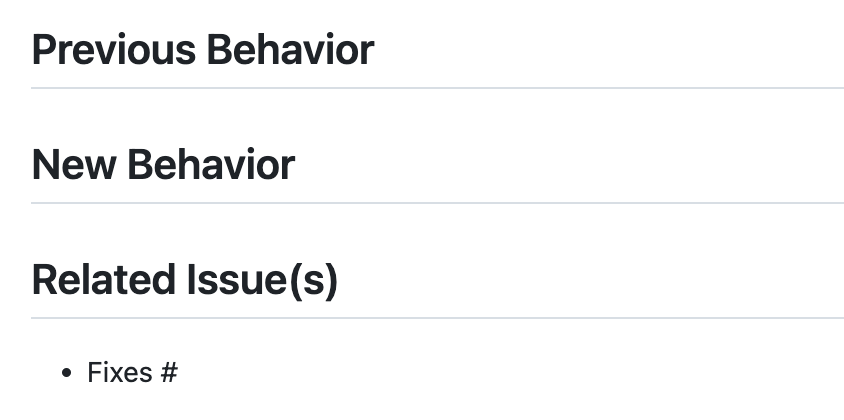
Task: Click the divider line under Related Issue(s)
Action: point(437,318)
